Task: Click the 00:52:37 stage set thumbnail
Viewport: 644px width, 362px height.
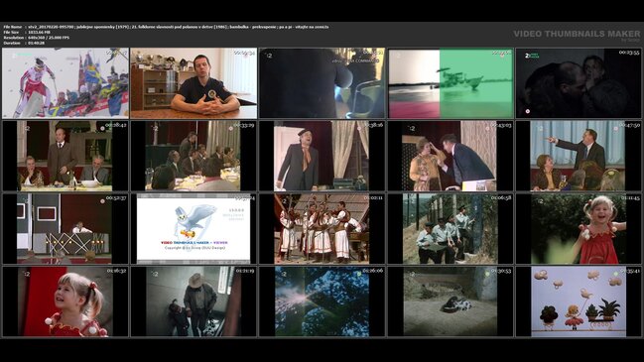Action: pos(65,229)
